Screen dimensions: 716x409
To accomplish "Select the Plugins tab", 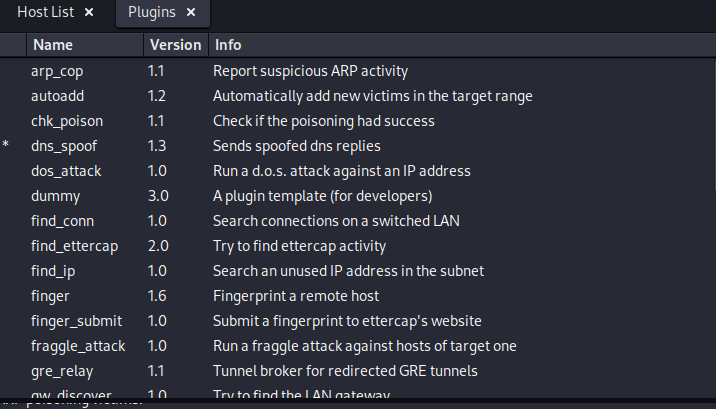I will [152, 12].
